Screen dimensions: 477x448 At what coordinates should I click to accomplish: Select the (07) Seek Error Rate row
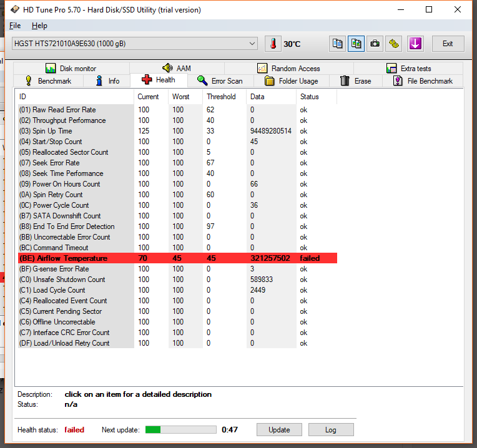pos(177,163)
